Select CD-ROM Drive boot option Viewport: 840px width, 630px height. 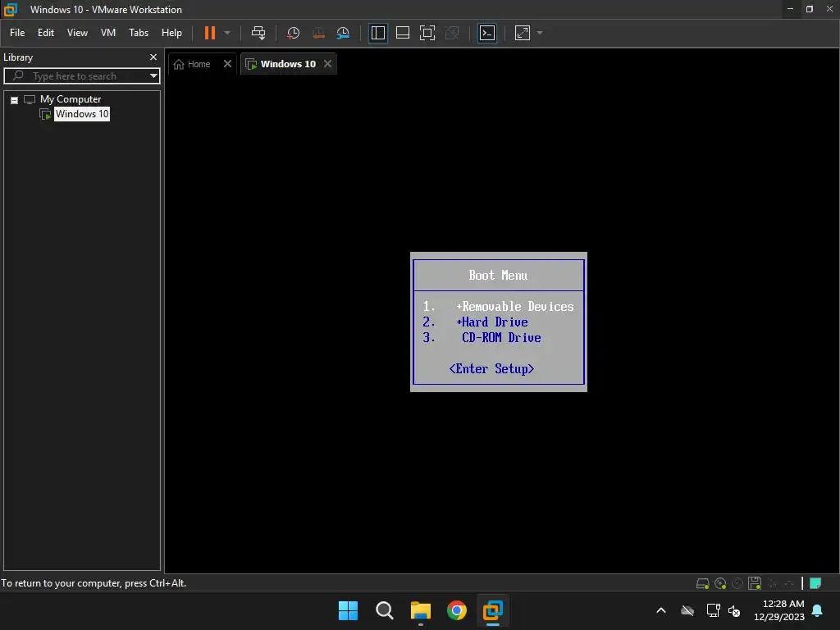pyautogui.click(x=501, y=337)
